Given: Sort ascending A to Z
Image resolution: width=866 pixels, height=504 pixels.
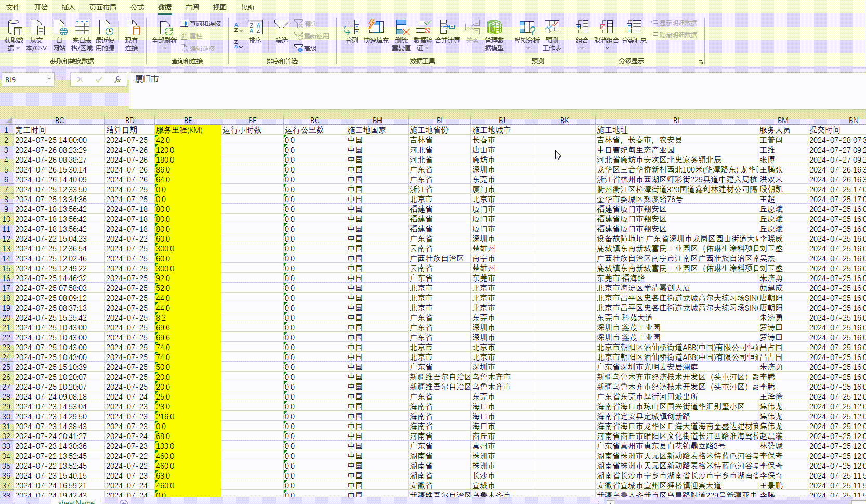Looking at the screenshot, I should click(239, 28).
